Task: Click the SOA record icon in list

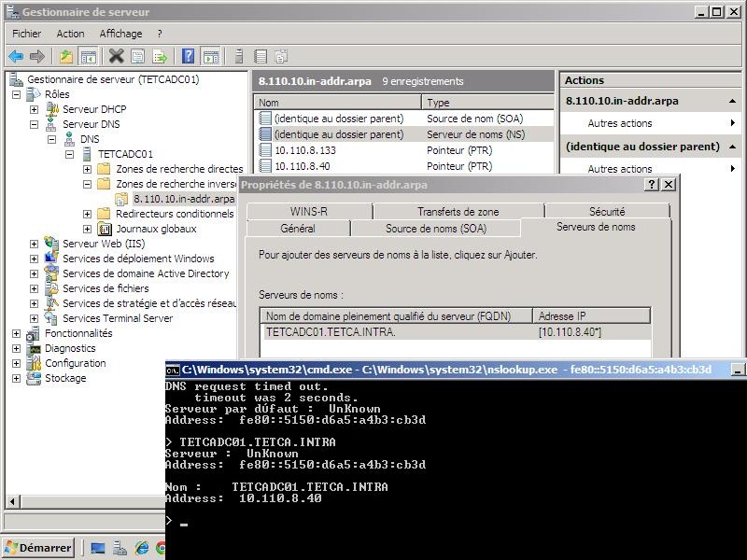Action: point(265,119)
